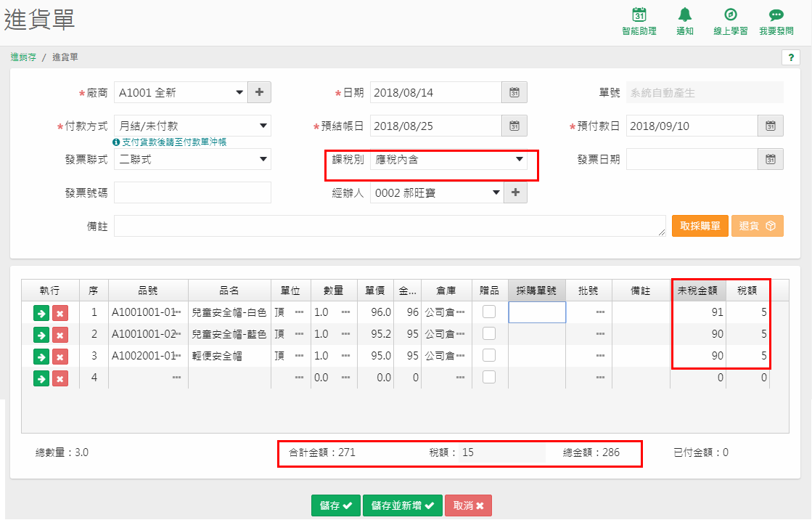The height and width of the screenshot is (520, 812).
Task: Open calendar picker for 發票日期
Action: (x=771, y=158)
